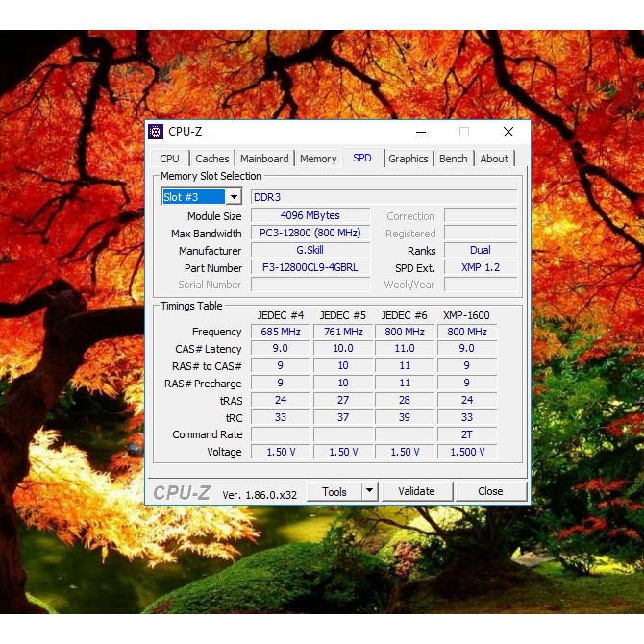The image size is (644, 644).
Task: Click the Part Number field F3-12800CL9-4GBRL
Action: [310, 267]
